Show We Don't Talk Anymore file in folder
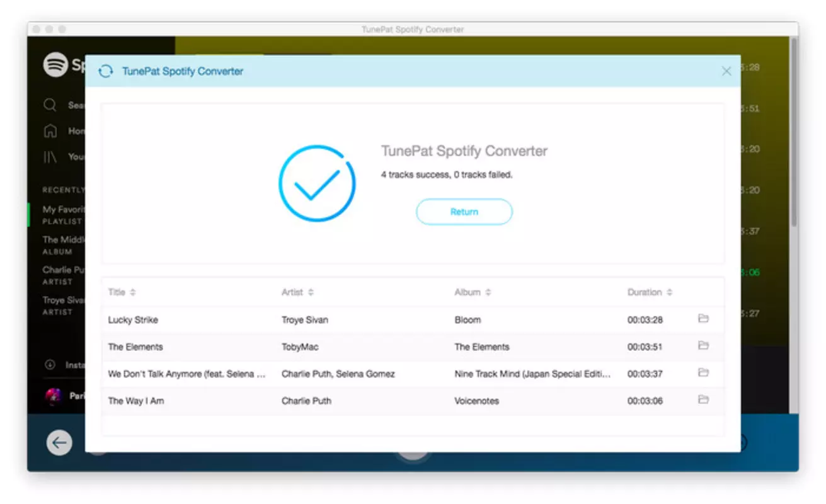This screenshot has height=504, width=826. point(703,373)
